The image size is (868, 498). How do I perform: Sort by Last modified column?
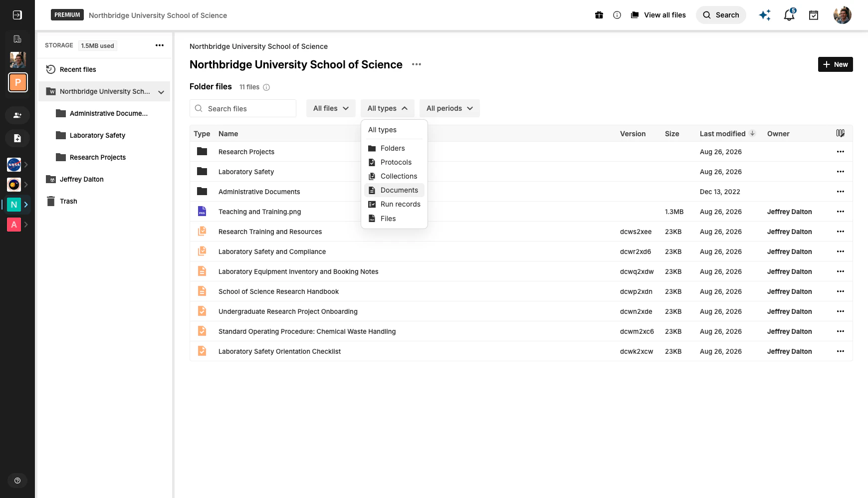pyautogui.click(x=727, y=134)
